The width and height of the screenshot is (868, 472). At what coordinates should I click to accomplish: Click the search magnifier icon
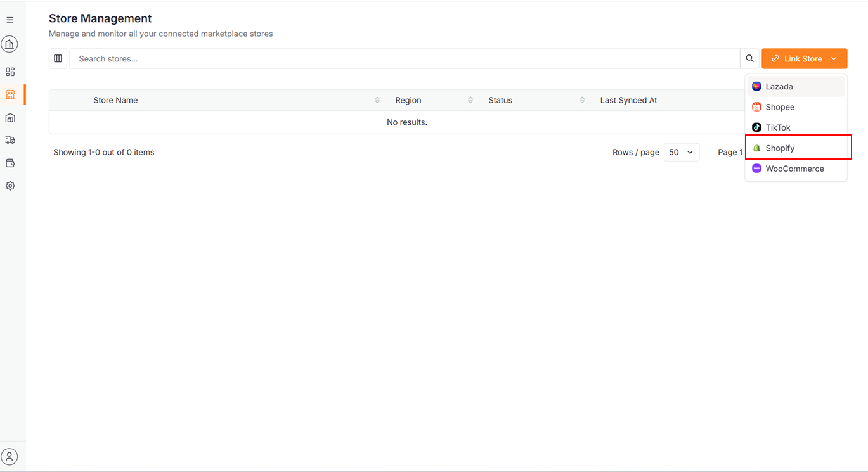(x=749, y=58)
